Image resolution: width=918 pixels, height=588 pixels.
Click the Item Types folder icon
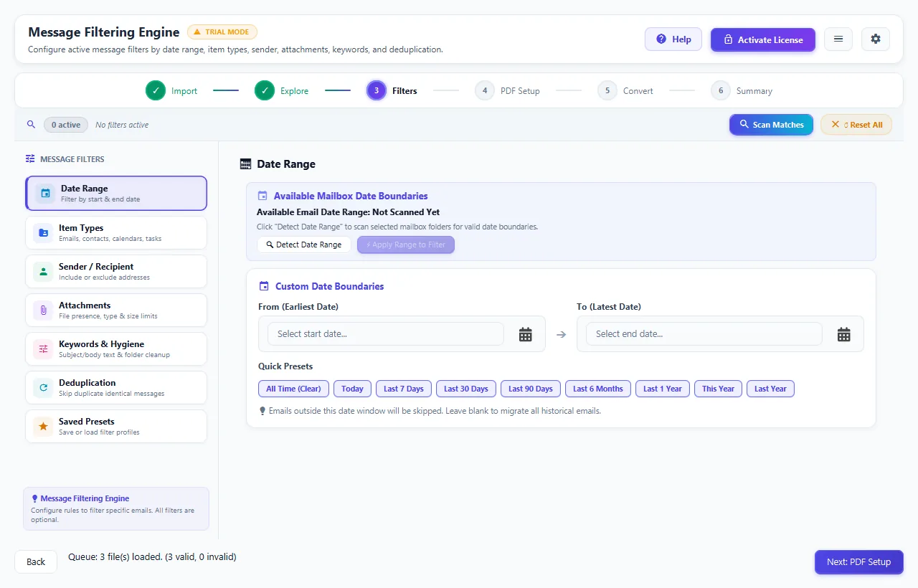(43, 232)
